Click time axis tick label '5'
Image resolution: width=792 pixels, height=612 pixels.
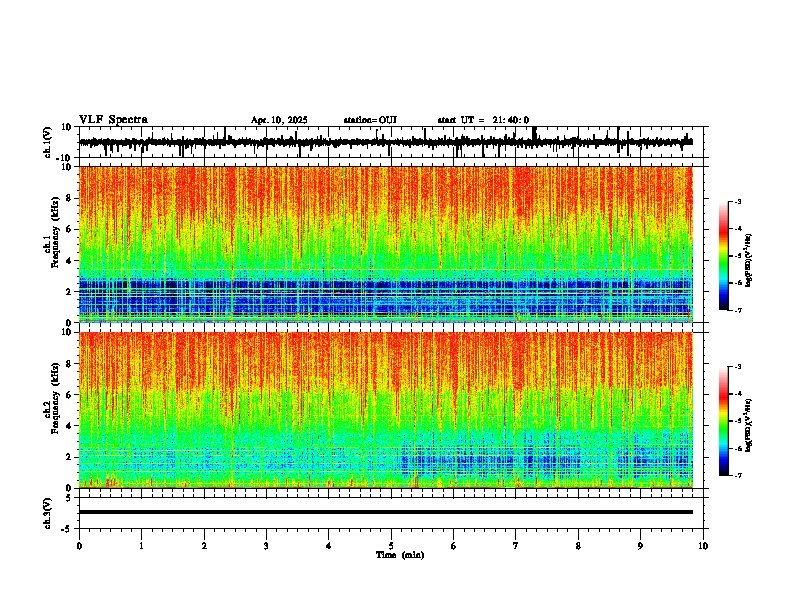point(391,546)
